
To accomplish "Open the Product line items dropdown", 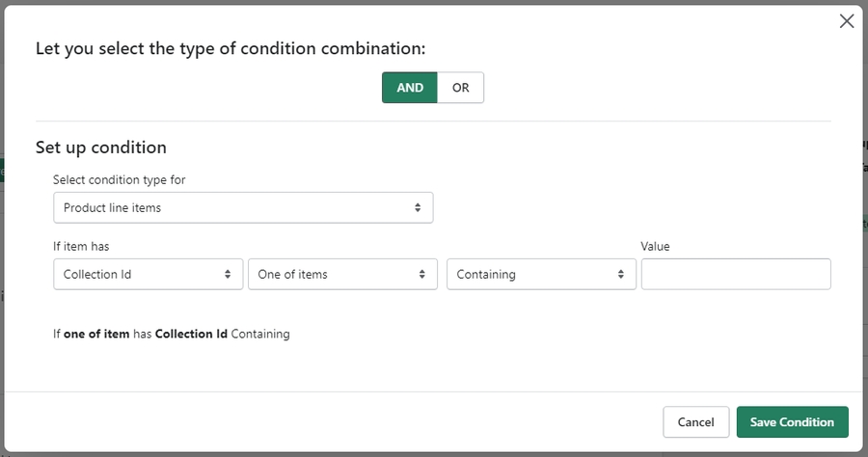I will click(243, 207).
